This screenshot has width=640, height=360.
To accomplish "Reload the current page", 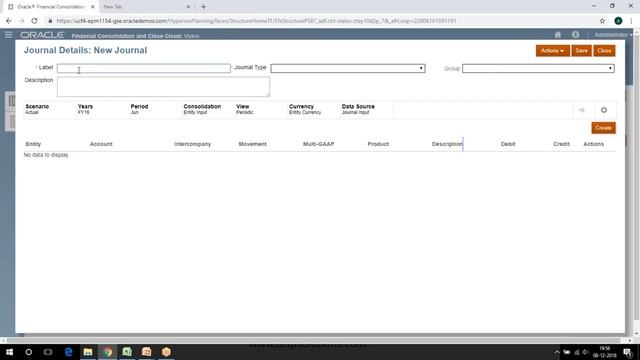I will pyautogui.click(x=34, y=21).
